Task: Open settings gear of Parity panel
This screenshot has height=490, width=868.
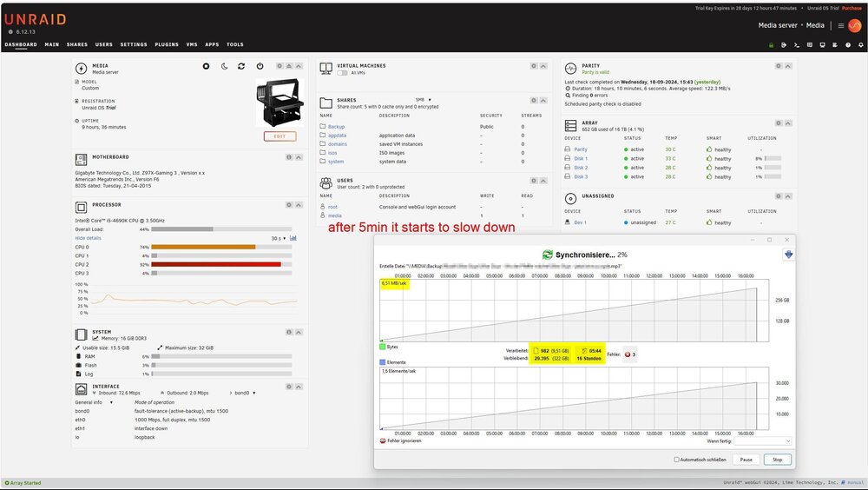Action: tap(779, 66)
